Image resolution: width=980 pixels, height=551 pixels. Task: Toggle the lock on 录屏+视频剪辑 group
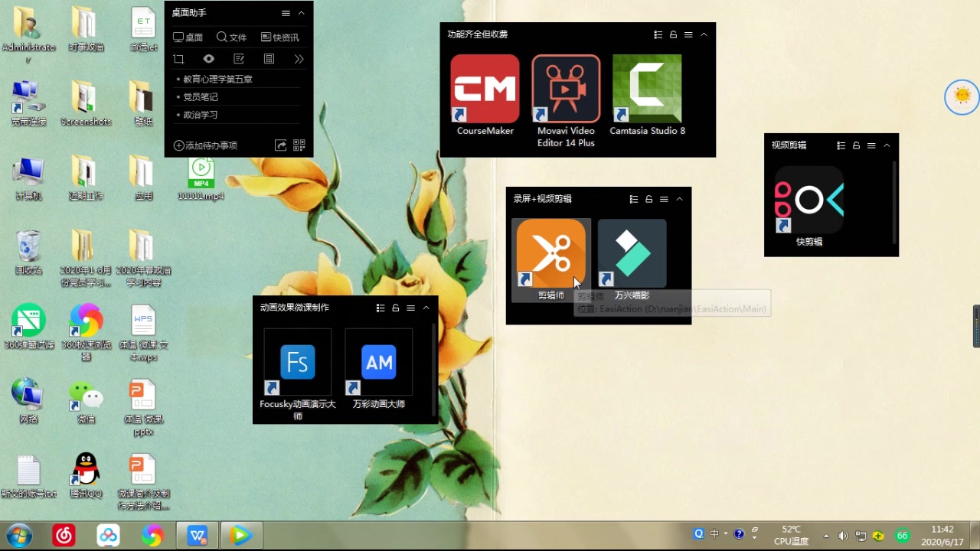(648, 199)
